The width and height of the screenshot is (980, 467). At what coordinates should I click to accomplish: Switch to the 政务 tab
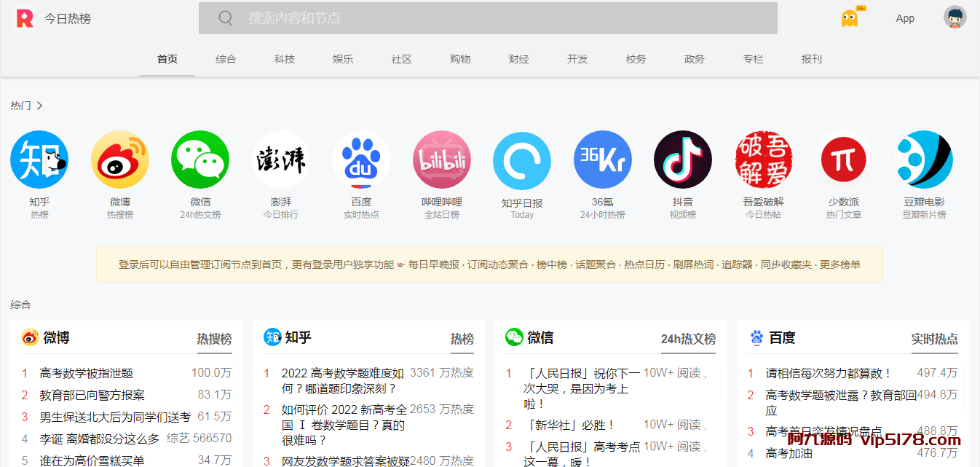pos(695,59)
